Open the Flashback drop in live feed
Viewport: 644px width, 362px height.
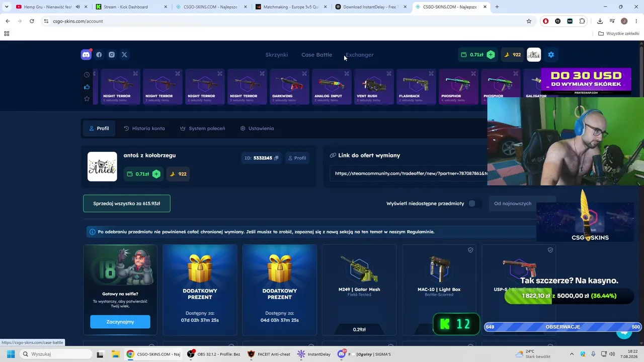(x=416, y=86)
